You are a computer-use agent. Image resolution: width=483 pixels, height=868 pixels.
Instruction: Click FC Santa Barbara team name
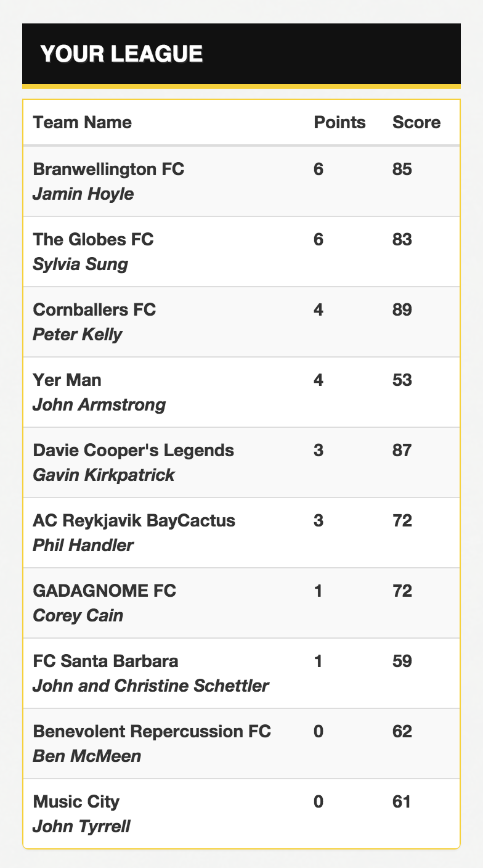point(106,661)
